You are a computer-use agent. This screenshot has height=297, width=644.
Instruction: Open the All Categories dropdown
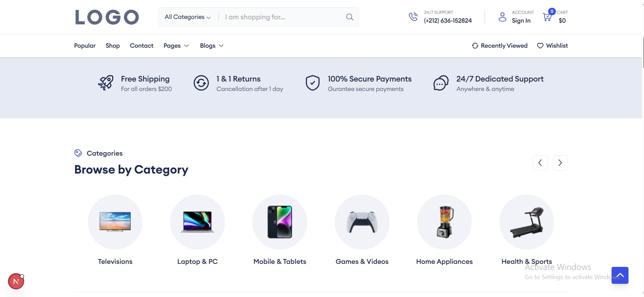[187, 17]
